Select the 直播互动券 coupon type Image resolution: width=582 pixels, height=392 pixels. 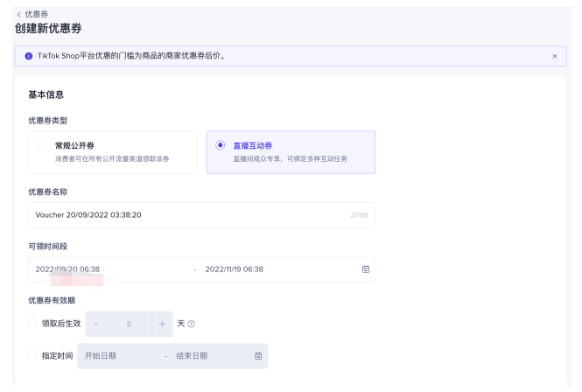coord(220,145)
